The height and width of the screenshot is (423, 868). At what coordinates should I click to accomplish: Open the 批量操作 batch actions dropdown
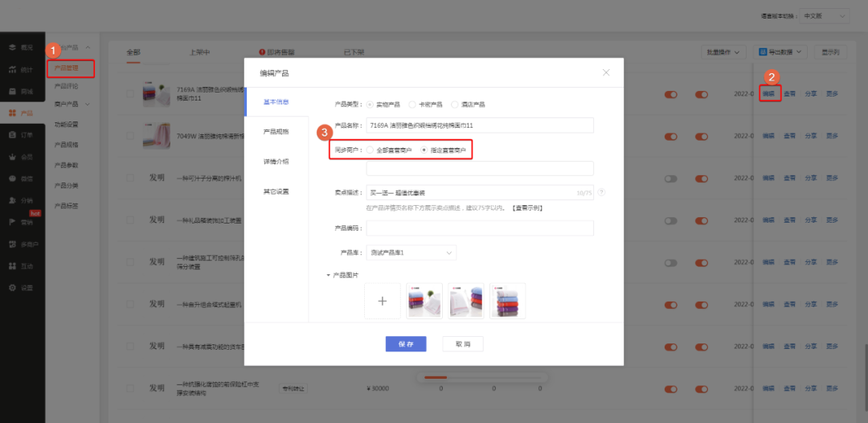pos(723,52)
